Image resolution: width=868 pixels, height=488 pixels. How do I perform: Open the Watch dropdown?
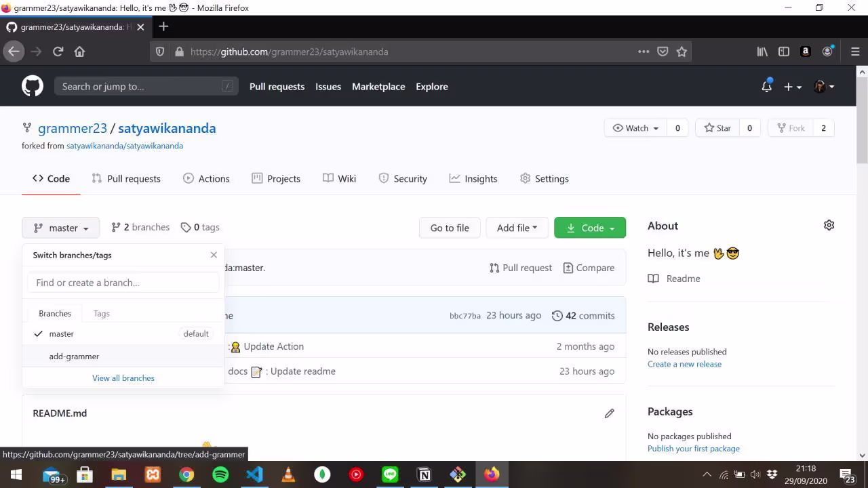coord(635,128)
